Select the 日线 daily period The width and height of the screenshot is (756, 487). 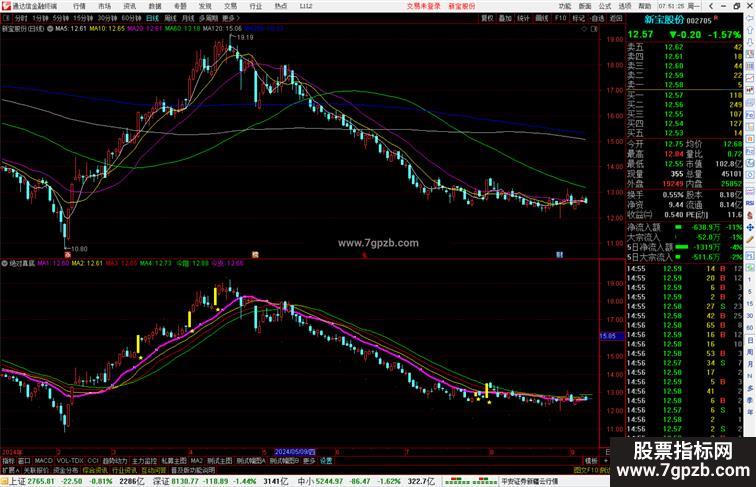pos(152,18)
